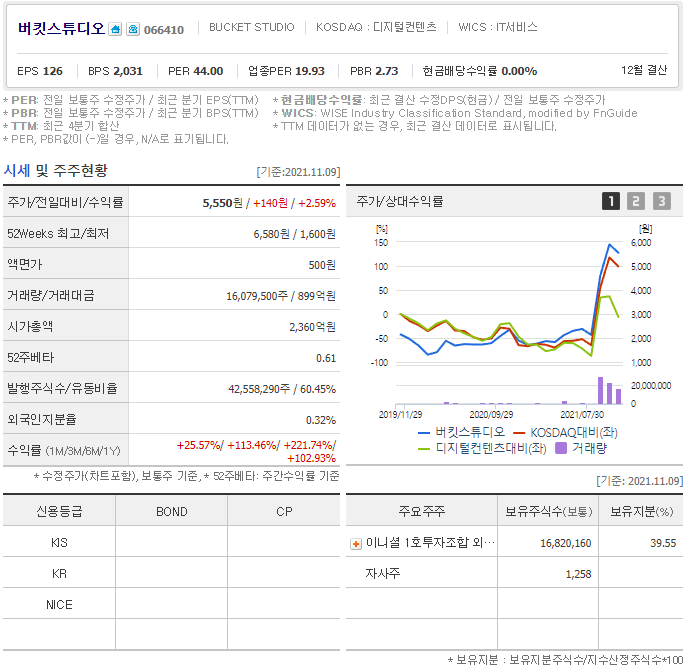Click the blue 버킷스튜디오 legend line marker
This screenshot has height=670, width=689.
point(424,433)
